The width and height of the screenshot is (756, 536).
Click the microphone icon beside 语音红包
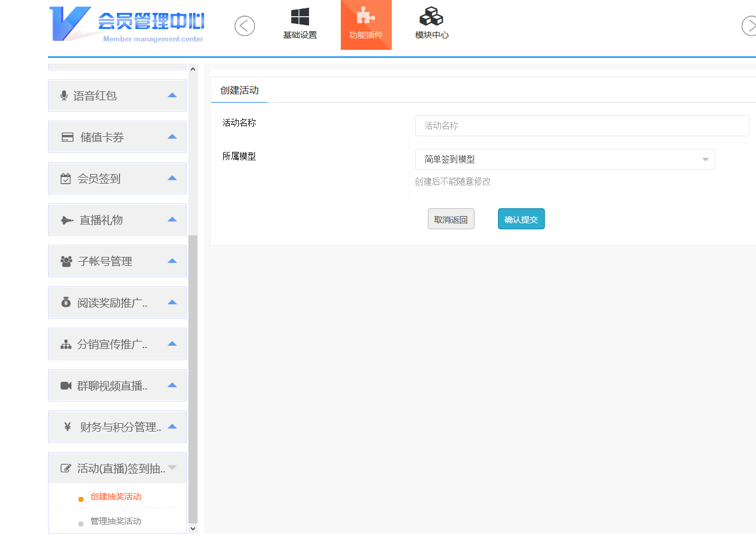tap(64, 95)
